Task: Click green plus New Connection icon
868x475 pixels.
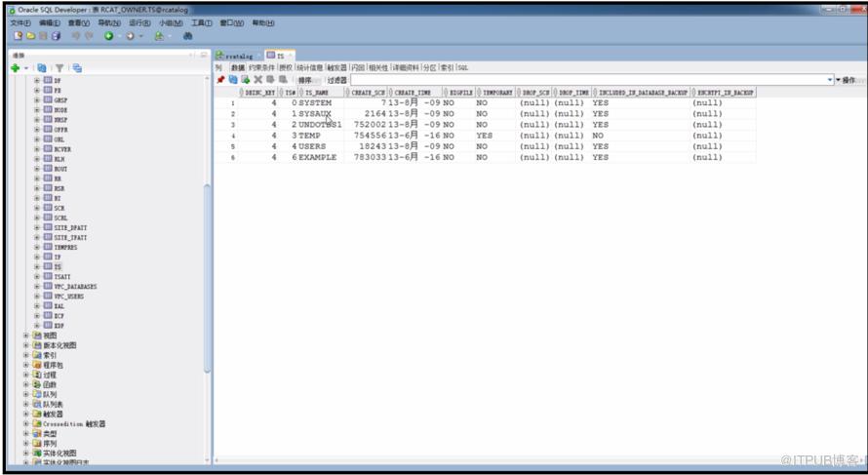Action: [x=15, y=68]
